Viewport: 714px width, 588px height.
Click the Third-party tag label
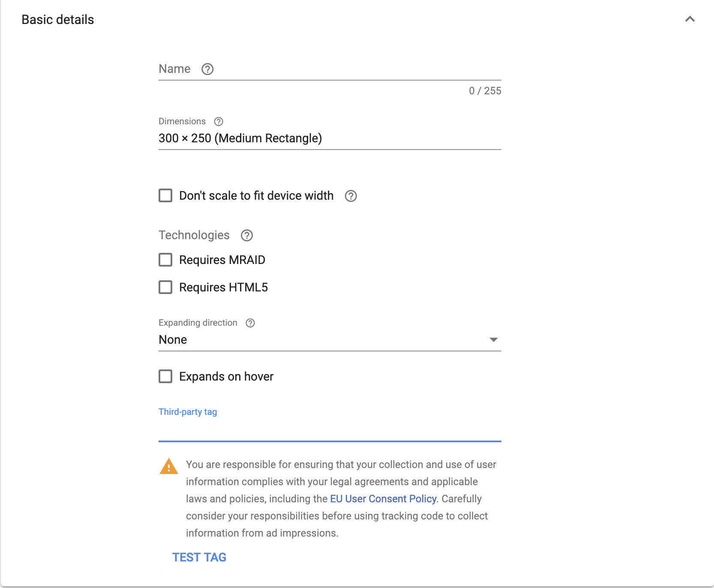point(188,412)
